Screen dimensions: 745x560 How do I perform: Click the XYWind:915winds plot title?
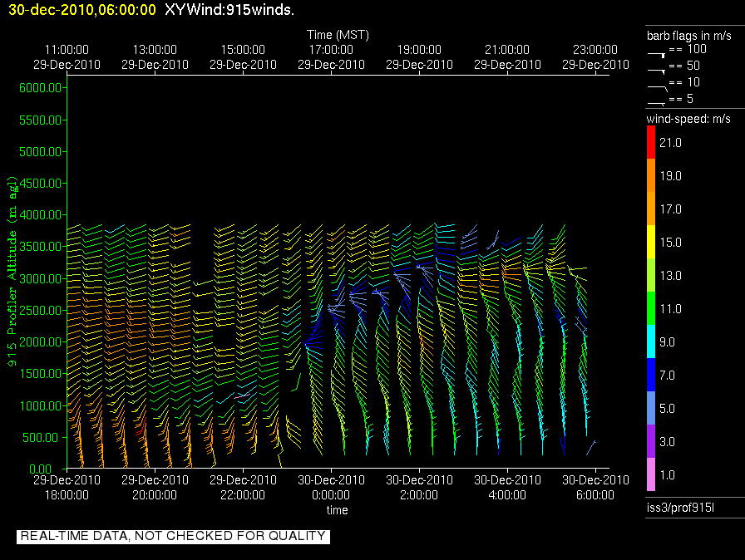229,9
